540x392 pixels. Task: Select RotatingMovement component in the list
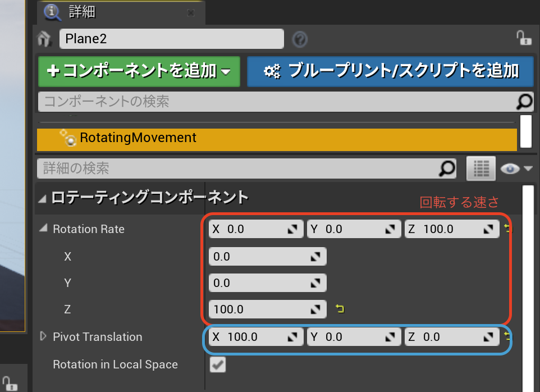(x=138, y=138)
